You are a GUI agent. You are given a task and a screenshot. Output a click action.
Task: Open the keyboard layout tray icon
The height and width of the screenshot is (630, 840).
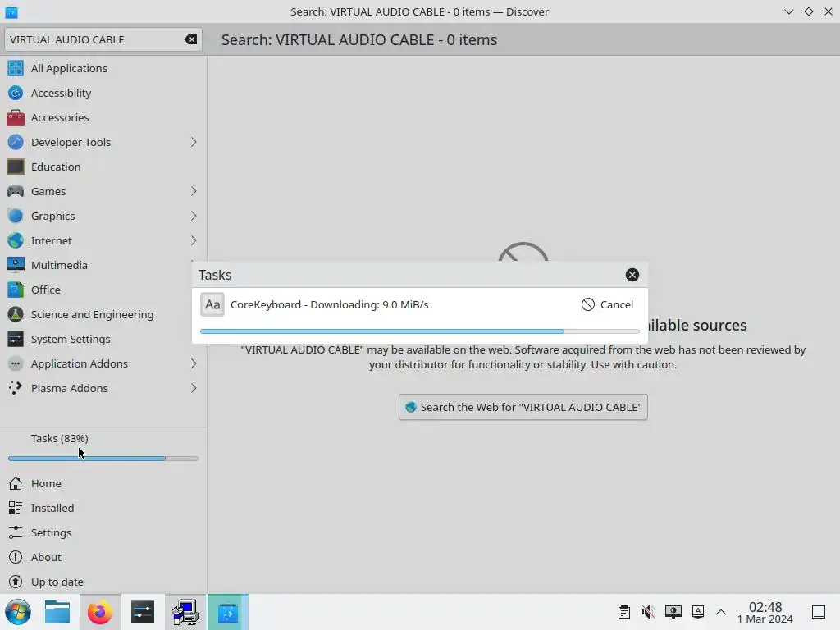(698, 612)
